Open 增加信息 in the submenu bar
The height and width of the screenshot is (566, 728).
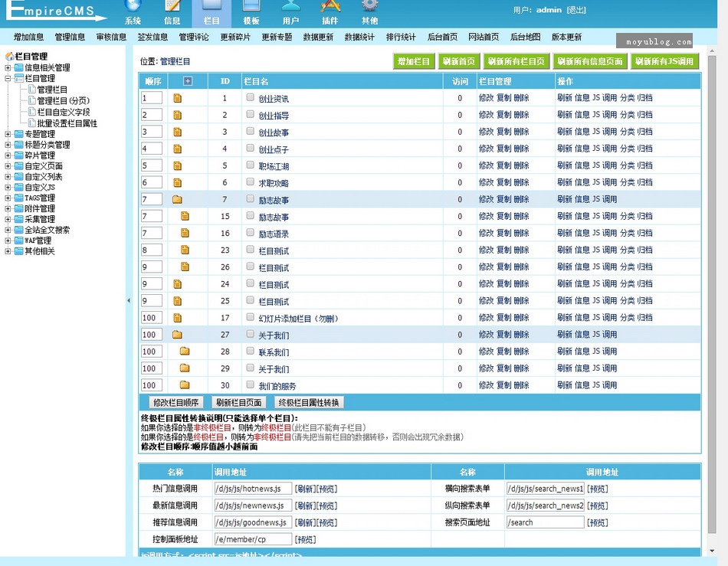29,37
